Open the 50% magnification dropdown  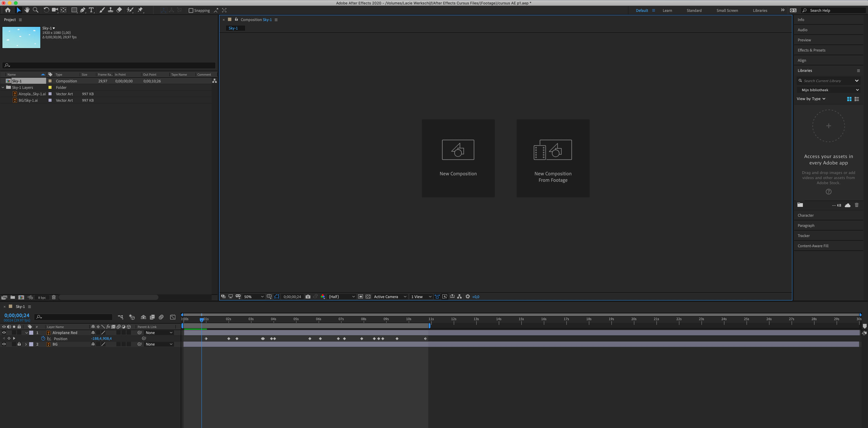(254, 297)
